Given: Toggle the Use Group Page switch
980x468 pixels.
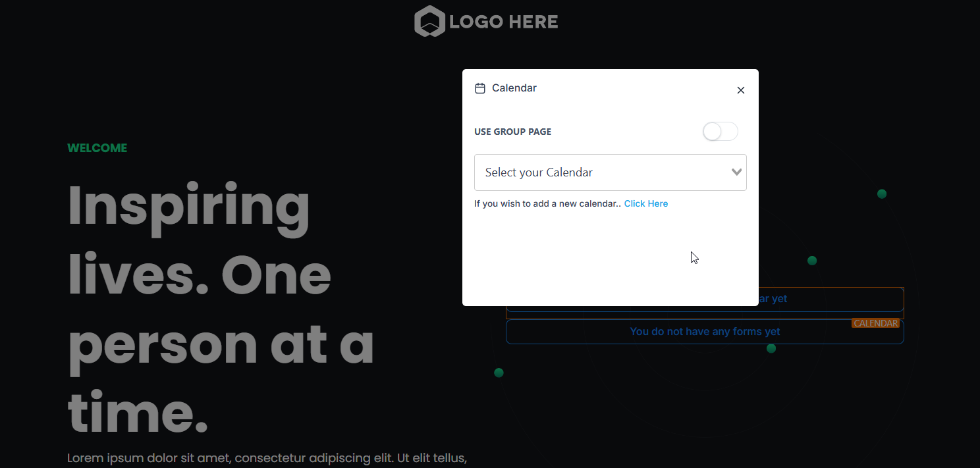Looking at the screenshot, I should (x=720, y=132).
